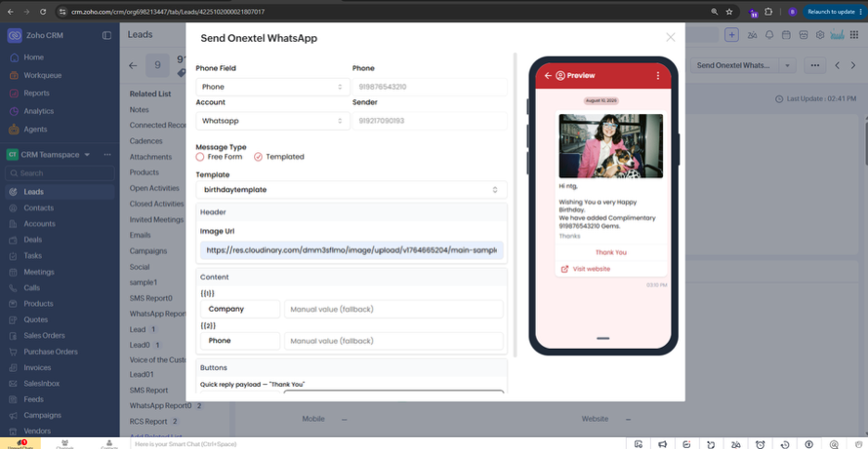Screen dimensions: 868x449
Task: Open the Meetings module icon
Action: pos(13,272)
